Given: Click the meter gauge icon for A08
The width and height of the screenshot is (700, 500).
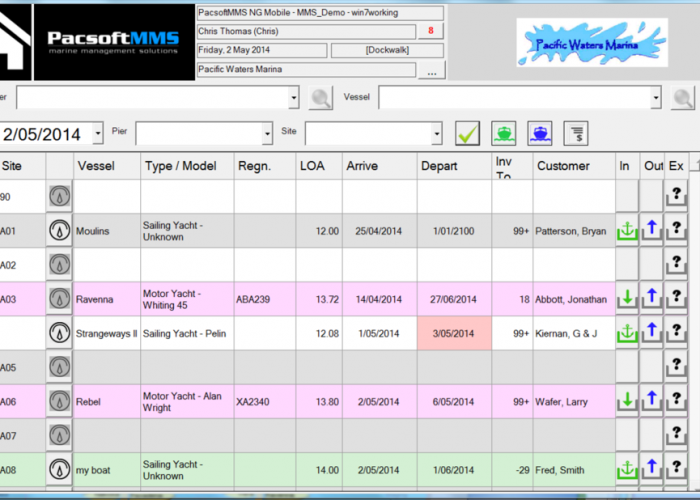Looking at the screenshot, I should (59, 469).
